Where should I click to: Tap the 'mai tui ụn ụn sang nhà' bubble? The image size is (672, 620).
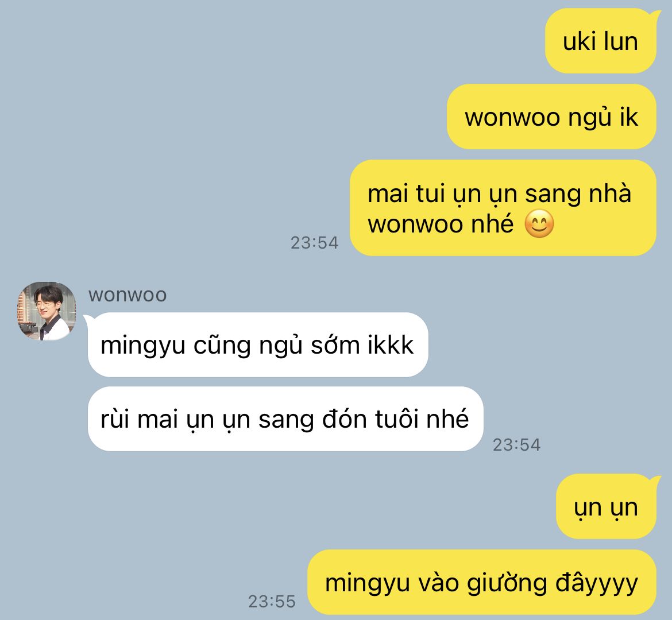point(503,208)
